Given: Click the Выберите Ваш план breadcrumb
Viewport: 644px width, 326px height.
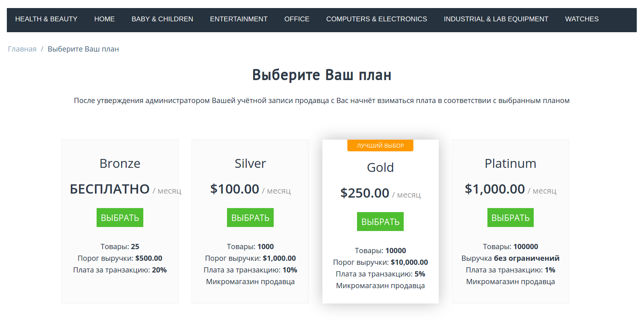Looking at the screenshot, I should [x=83, y=49].
